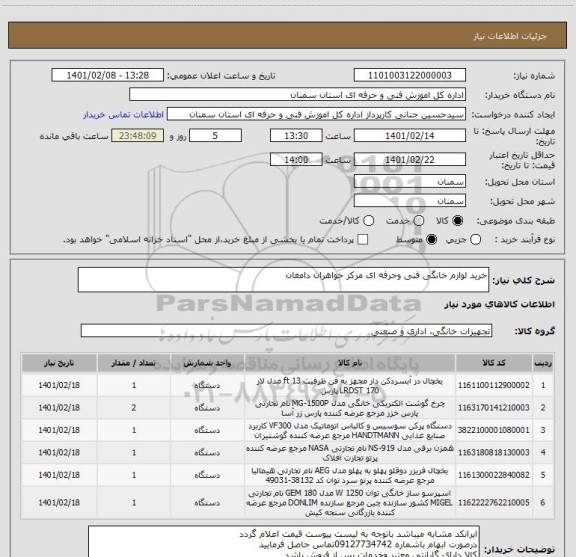Click product code 1163180818130003
576x557 pixels.
coord(494,452)
